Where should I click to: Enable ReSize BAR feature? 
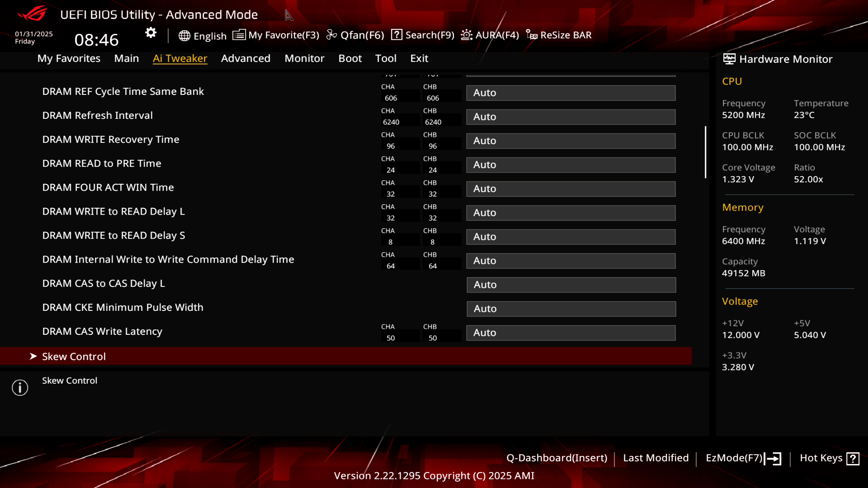pos(559,34)
